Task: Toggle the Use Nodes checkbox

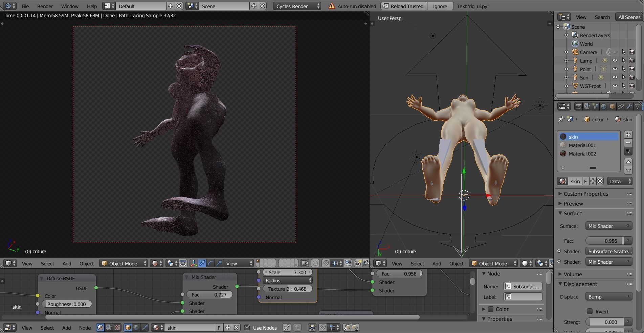Action: (247, 327)
